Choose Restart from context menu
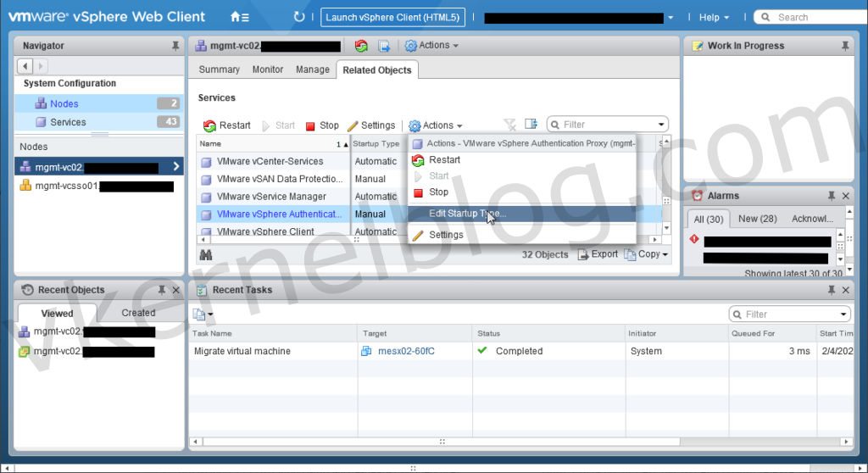The height and width of the screenshot is (473, 868). coord(522,159)
